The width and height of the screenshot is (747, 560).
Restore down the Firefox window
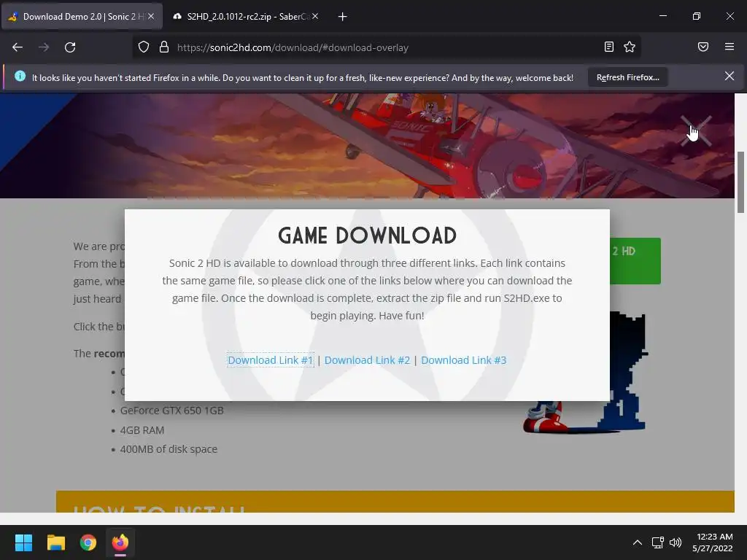[697, 16]
